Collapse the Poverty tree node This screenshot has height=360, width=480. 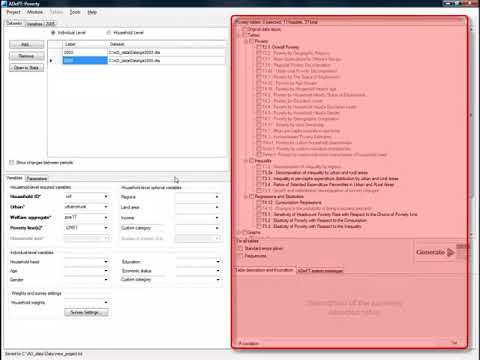pos(246,41)
